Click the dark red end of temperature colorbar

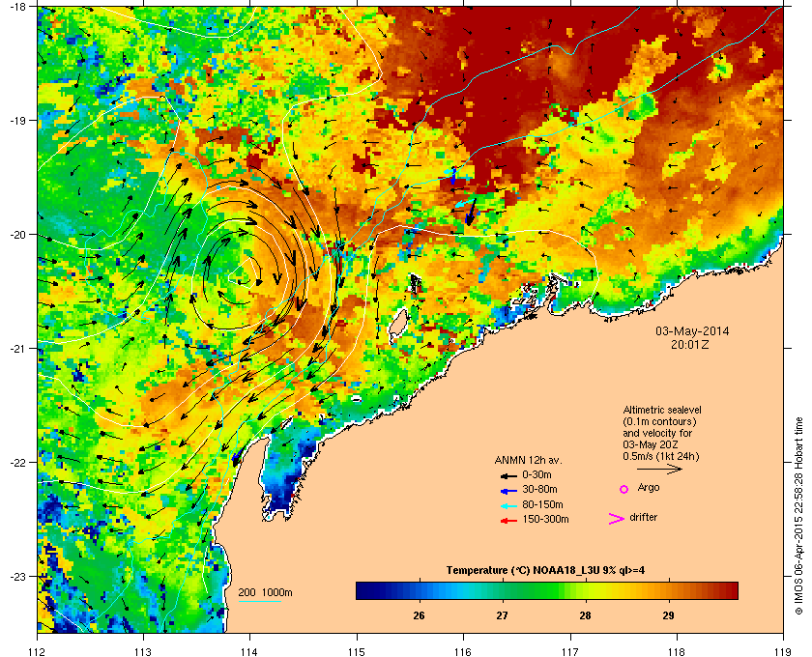(730, 590)
